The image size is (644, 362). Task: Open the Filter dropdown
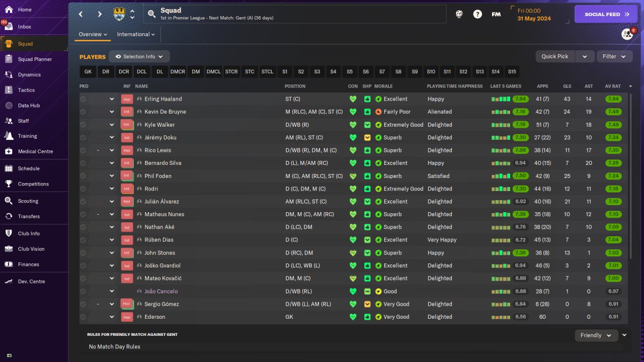coord(614,56)
